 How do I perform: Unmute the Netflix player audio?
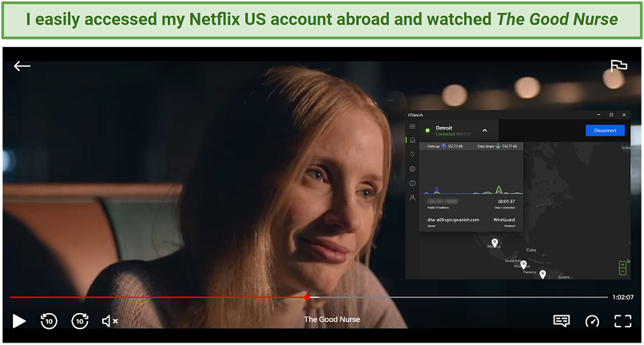(x=109, y=321)
